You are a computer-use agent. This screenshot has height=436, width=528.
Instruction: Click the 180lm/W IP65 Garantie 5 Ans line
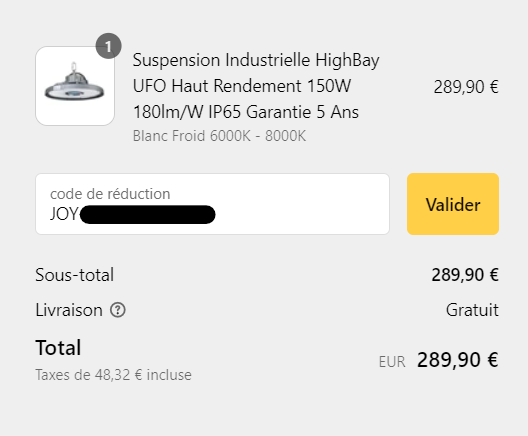pos(246,112)
